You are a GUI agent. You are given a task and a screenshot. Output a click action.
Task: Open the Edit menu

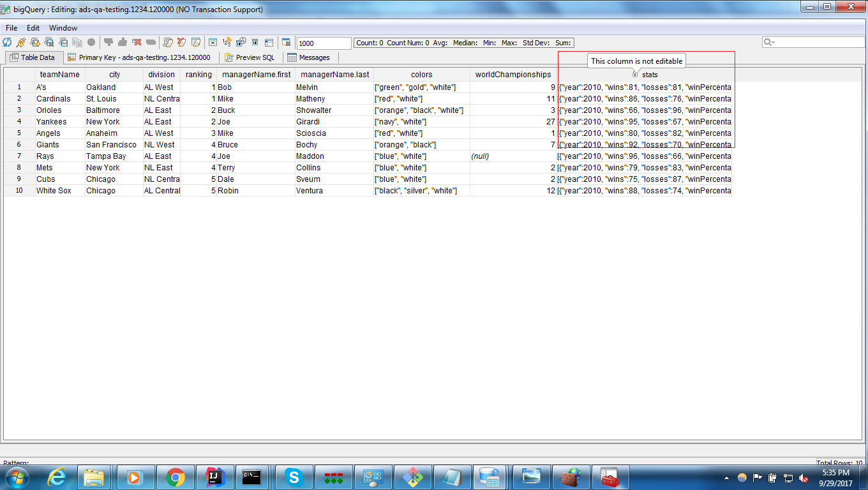33,28
